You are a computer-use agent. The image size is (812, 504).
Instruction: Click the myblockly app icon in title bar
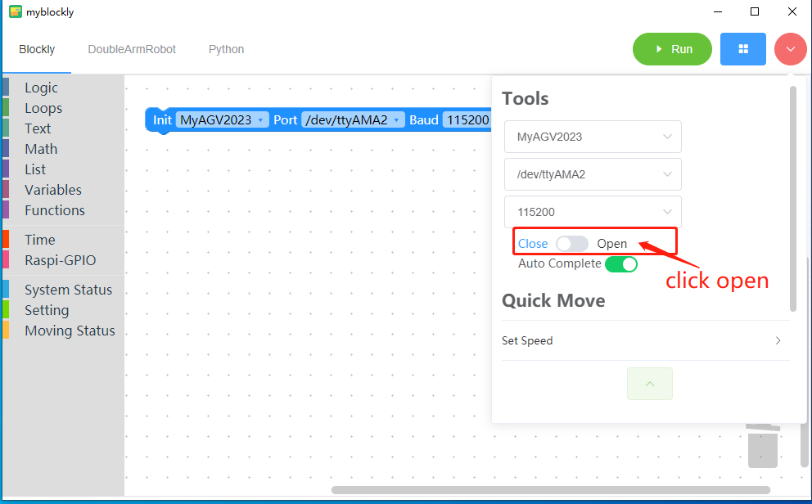coord(16,11)
